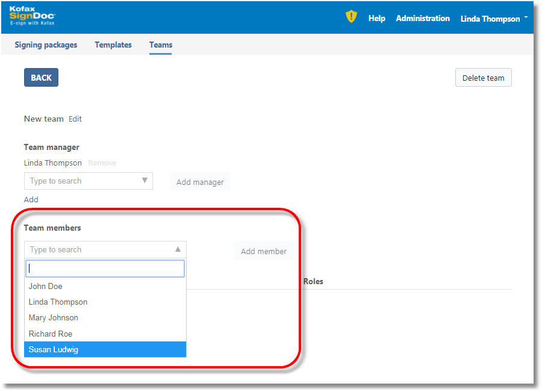This screenshot has height=392, width=542.
Task: Click Edit next to New team
Action: pyautogui.click(x=75, y=119)
